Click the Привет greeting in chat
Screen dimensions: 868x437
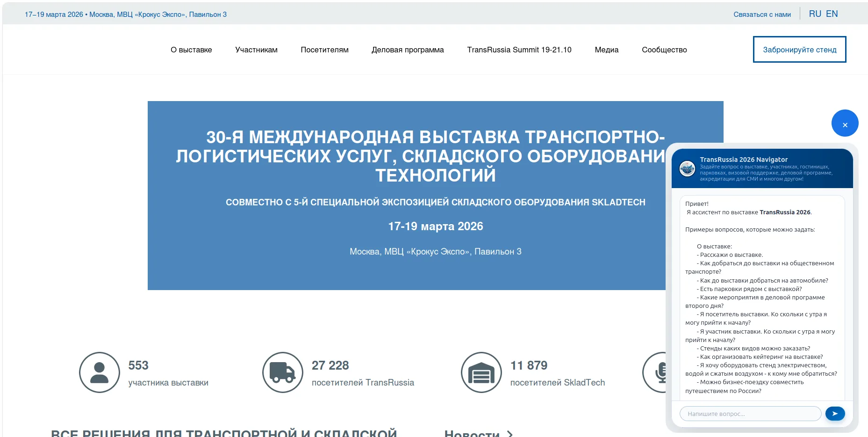pyautogui.click(x=697, y=204)
